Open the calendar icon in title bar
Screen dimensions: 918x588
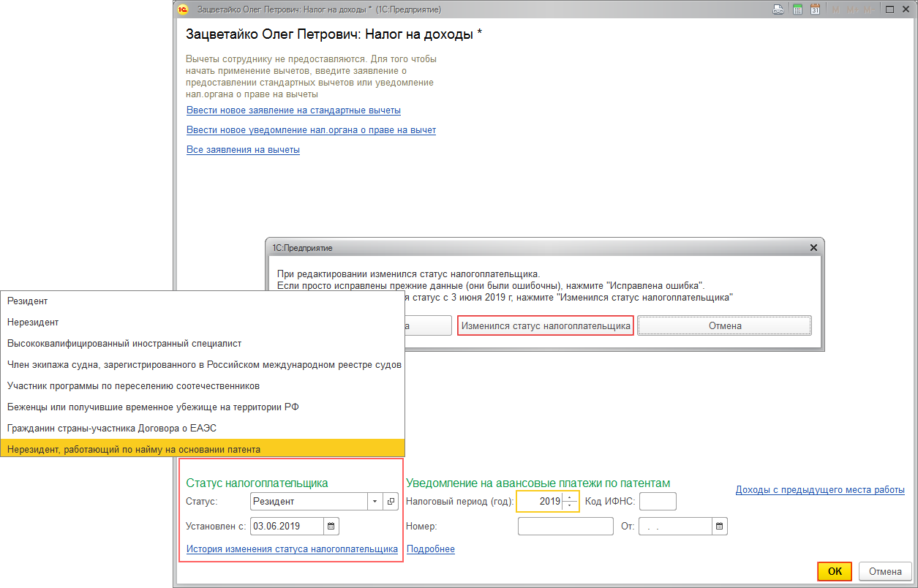815,10
